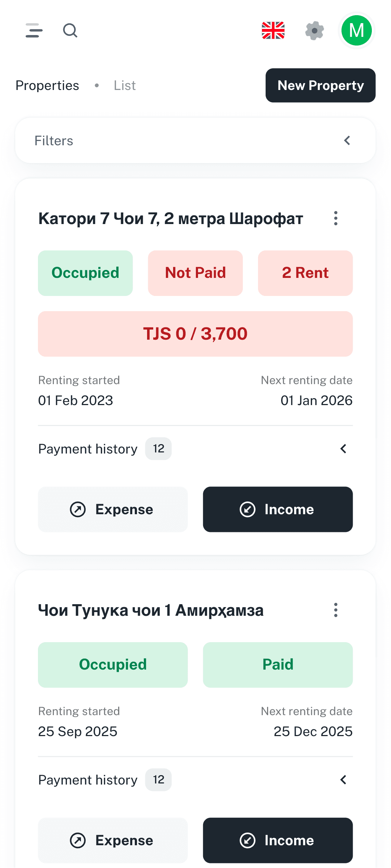
Task: Open three-dot menu for Катори 7 property
Action: point(336,219)
